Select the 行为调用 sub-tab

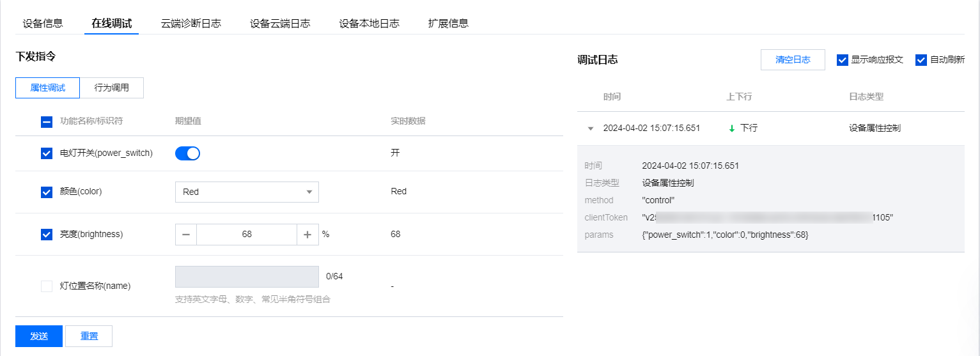(x=112, y=88)
